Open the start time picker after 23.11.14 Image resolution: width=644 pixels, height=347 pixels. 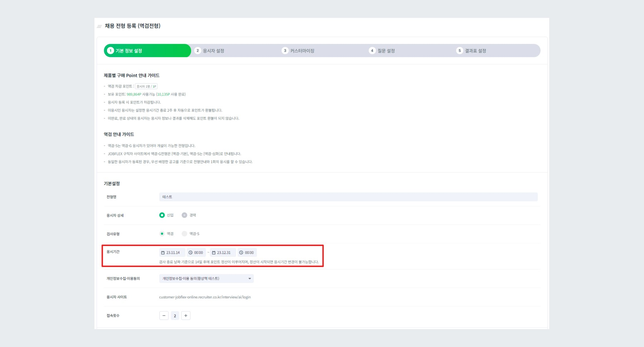(x=196, y=253)
